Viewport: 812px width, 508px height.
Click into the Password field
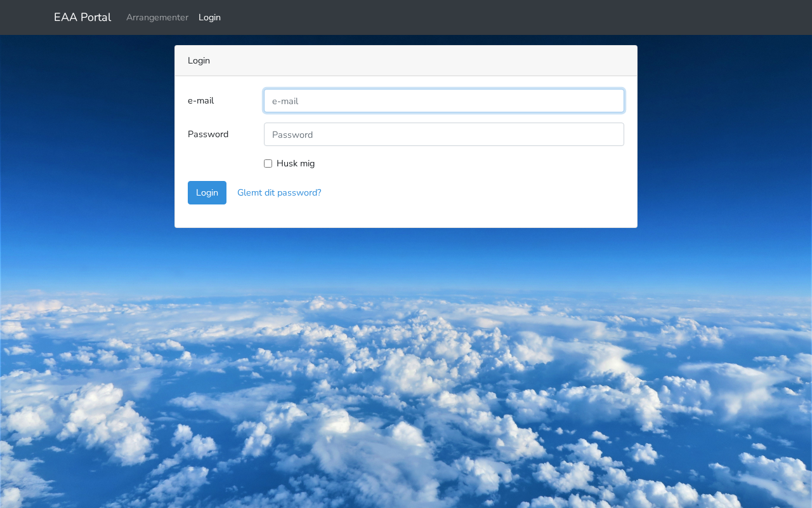(x=444, y=135)
